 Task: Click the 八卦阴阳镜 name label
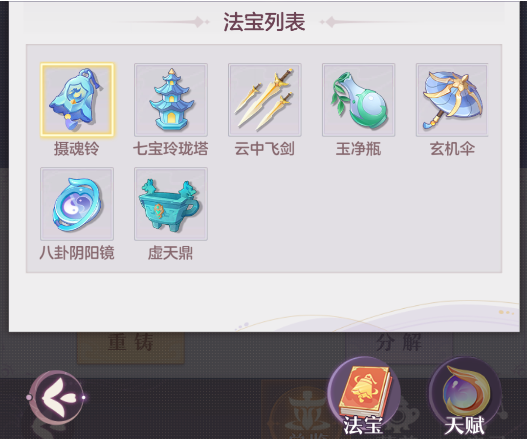click(77, 253)
